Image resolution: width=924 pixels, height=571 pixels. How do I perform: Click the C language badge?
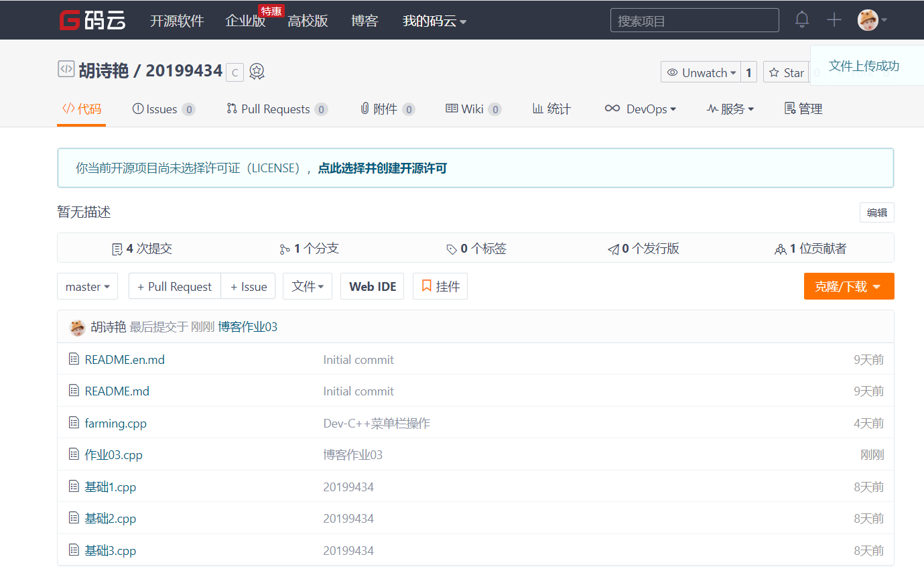(235, 72)
